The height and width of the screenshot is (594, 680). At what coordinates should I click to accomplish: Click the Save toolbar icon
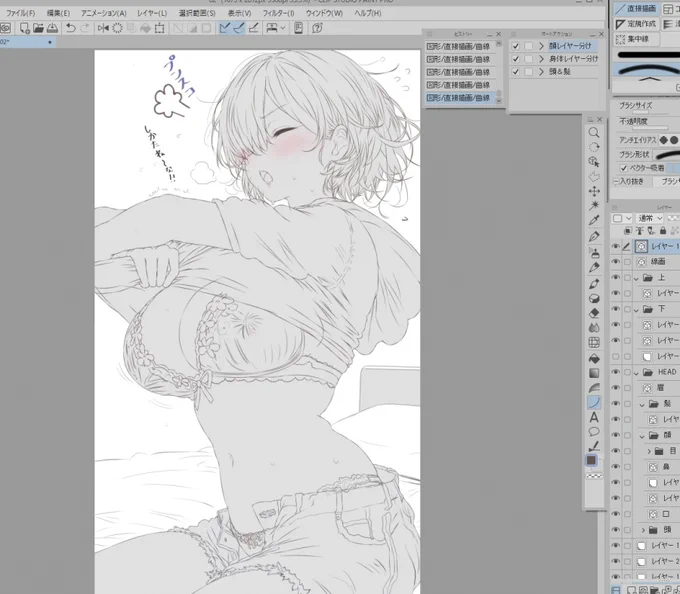(x=52, y=28)
